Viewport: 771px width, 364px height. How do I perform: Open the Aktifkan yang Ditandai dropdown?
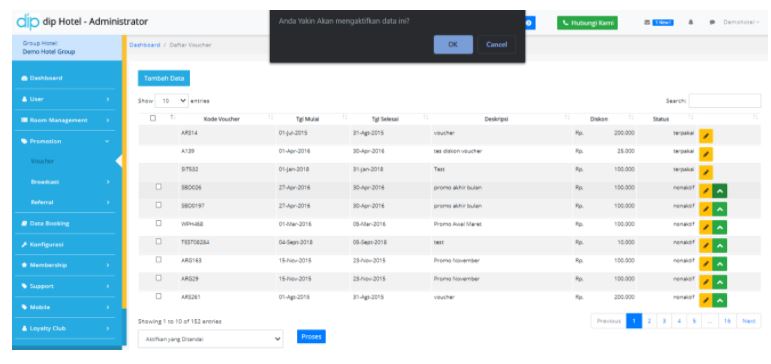click(210, 339)
